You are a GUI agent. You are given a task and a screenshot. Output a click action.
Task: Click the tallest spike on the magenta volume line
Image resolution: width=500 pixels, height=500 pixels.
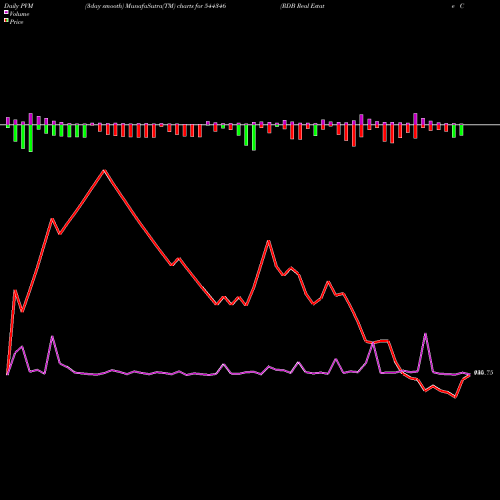[425, 334]
